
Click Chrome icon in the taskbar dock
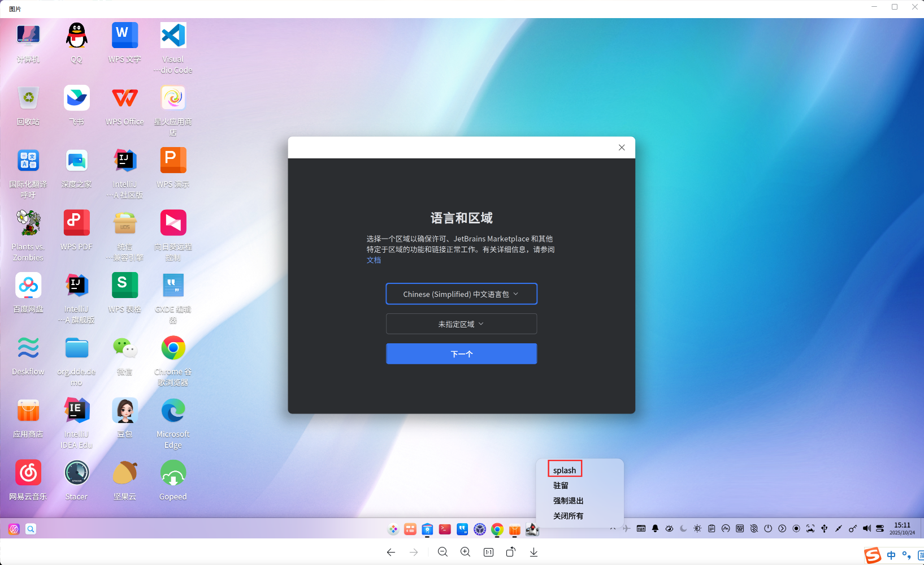point(497,529)
